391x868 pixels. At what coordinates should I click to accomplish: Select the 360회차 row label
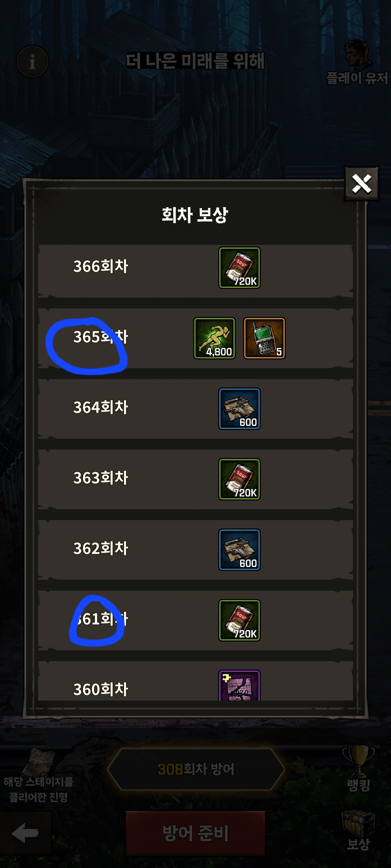(101, 689)
